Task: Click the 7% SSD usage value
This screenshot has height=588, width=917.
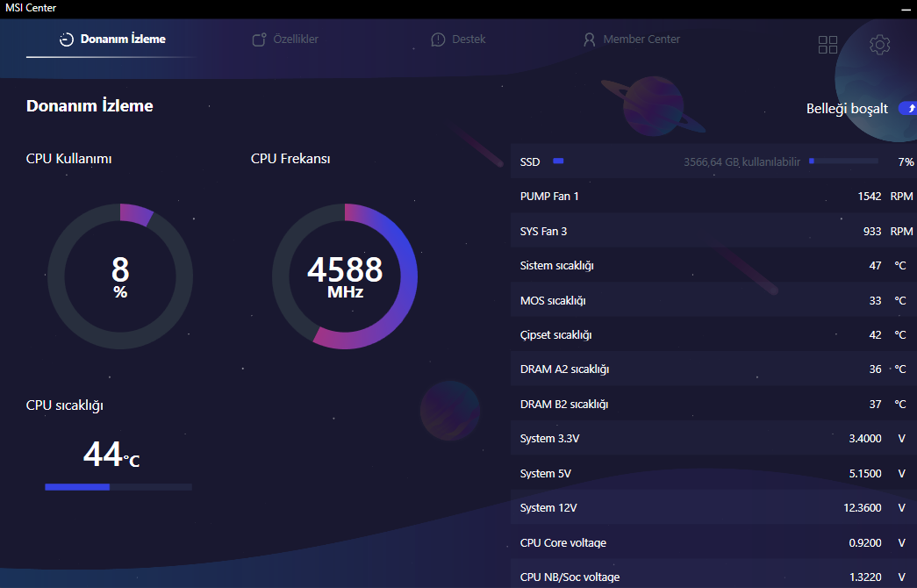Action: coord(906,162)
